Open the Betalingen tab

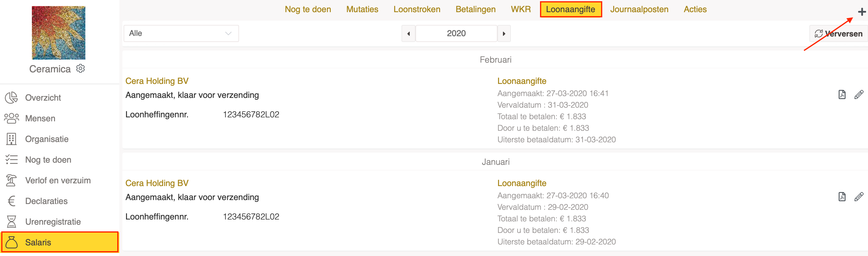475,9
